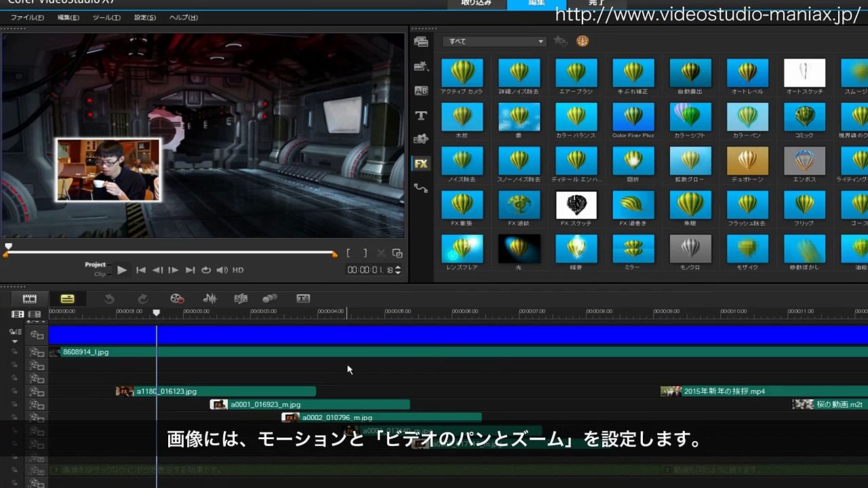Expand the track list arrow below ripple lock
This screenshot has height=488, width=868.
pos(15,341)
